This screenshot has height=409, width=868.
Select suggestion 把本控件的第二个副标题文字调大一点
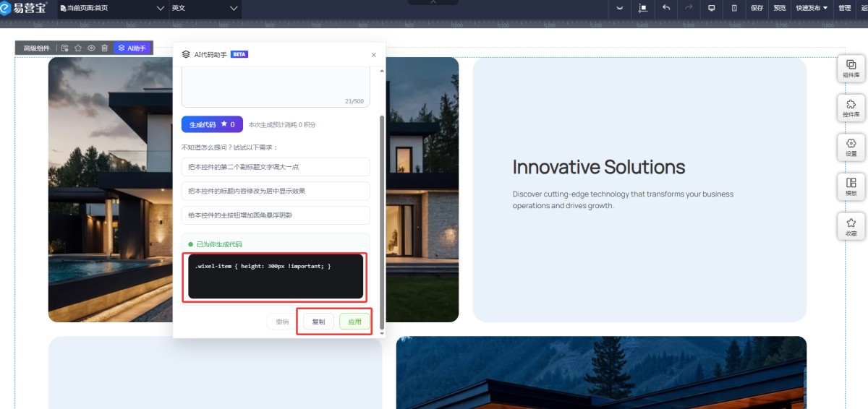pos(276,167)
